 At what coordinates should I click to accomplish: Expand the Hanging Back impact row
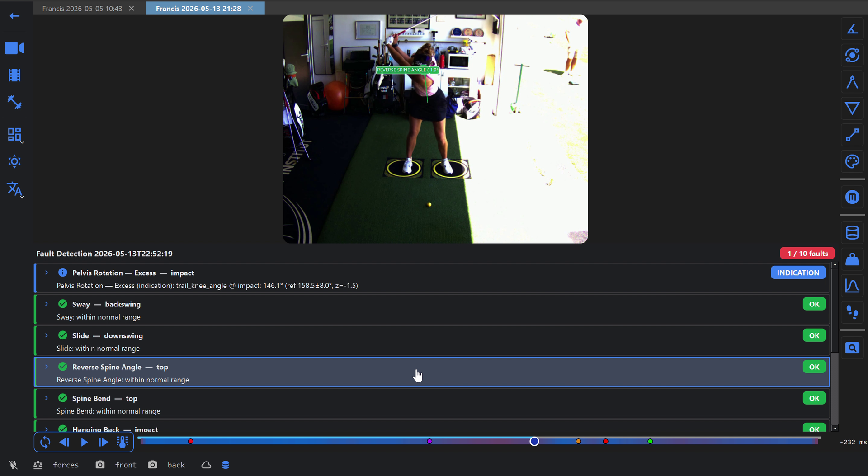(x=47, y=429)
